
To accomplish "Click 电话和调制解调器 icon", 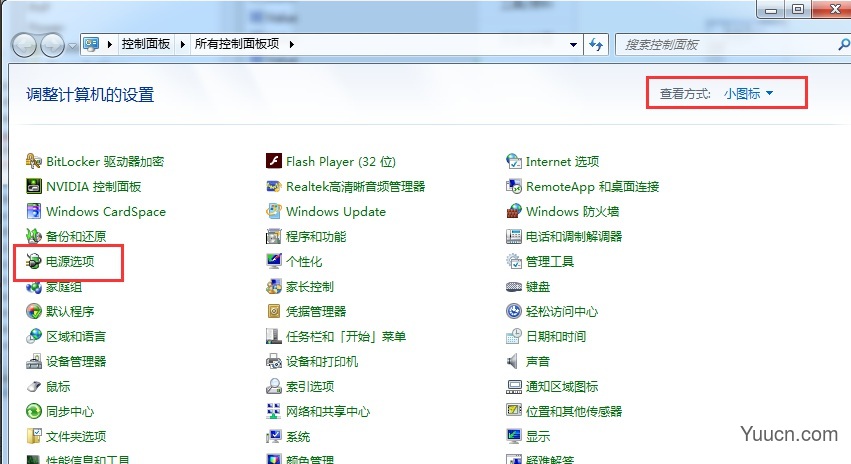I will [x=513, y=236].
